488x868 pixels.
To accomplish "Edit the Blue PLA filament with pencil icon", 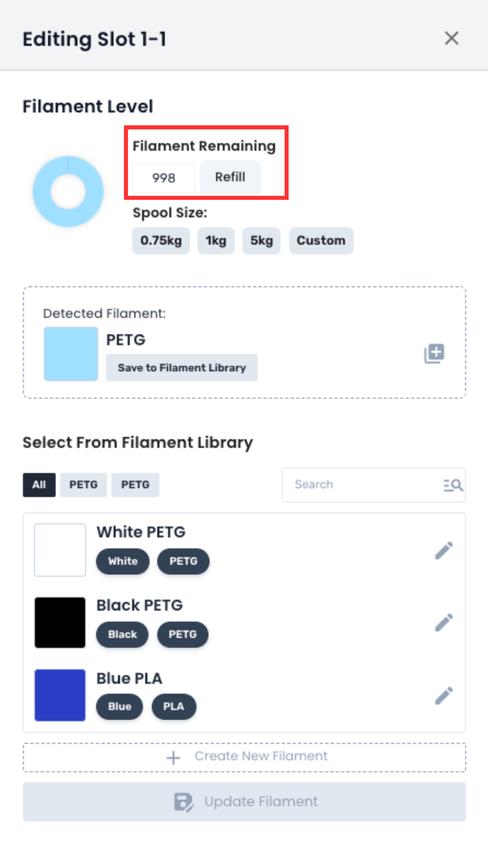I will [x=443, y=696].
